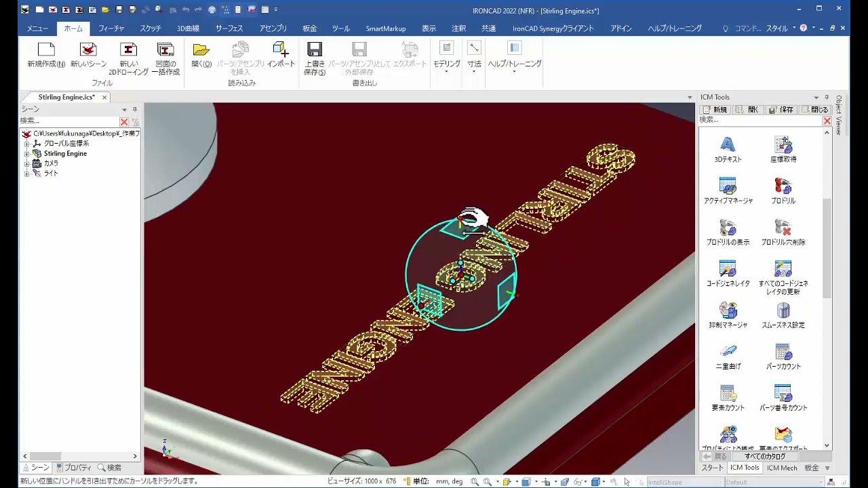Clear the scene browser search box
Screen dimensions: 868x488
pos(124,121)
